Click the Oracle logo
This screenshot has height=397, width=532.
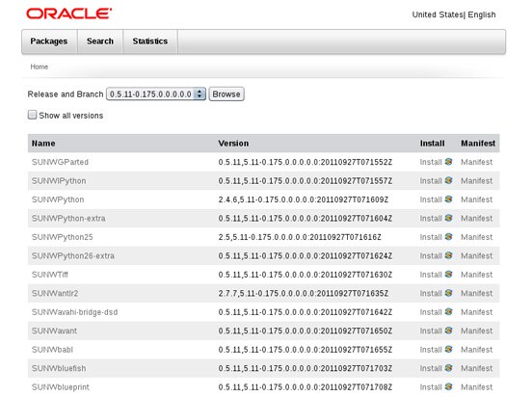click(x=68, y=13)
